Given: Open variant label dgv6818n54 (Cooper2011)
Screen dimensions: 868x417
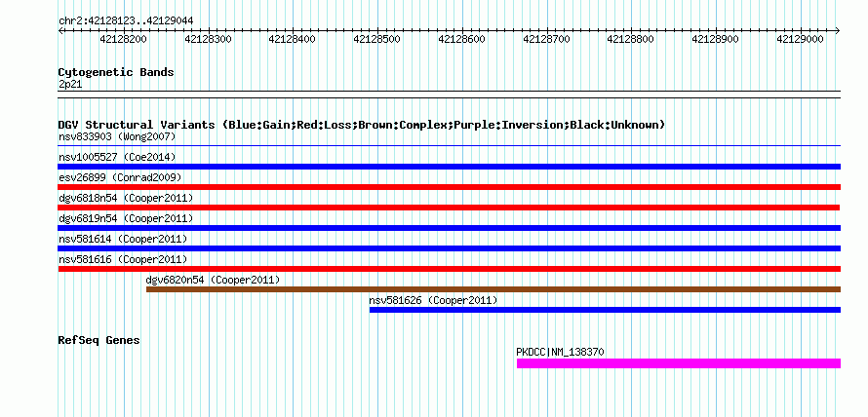Looking at the screenshot, I should tap(126, 198).
